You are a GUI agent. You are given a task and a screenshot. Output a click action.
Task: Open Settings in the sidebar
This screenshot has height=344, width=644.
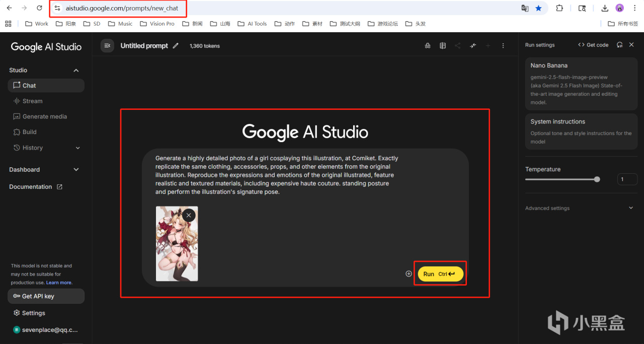pos(46,313)
